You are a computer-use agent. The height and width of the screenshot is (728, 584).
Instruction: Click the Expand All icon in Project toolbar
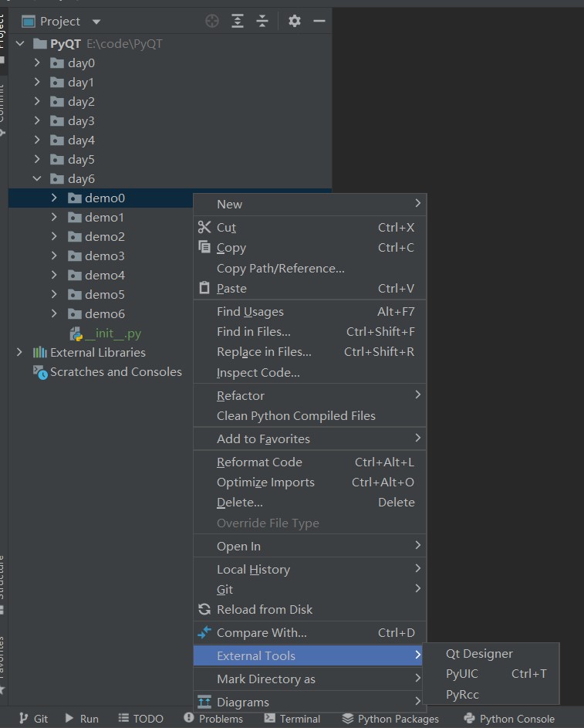pyautogui.click(x=238, y=21)
